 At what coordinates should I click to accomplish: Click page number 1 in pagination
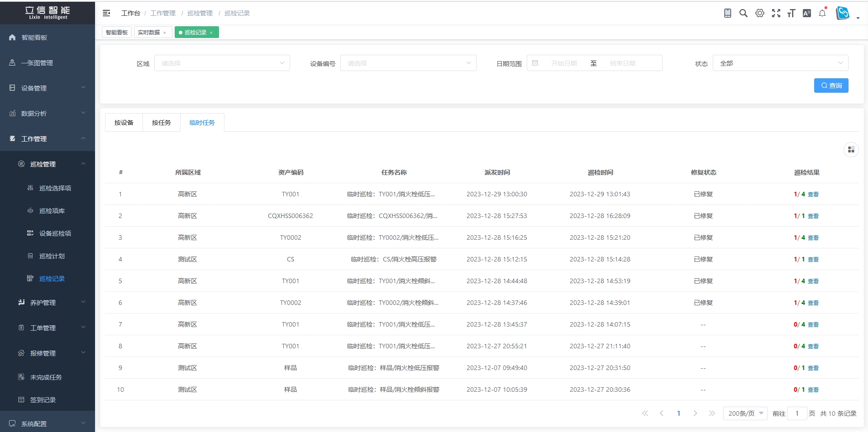(678, 413)
